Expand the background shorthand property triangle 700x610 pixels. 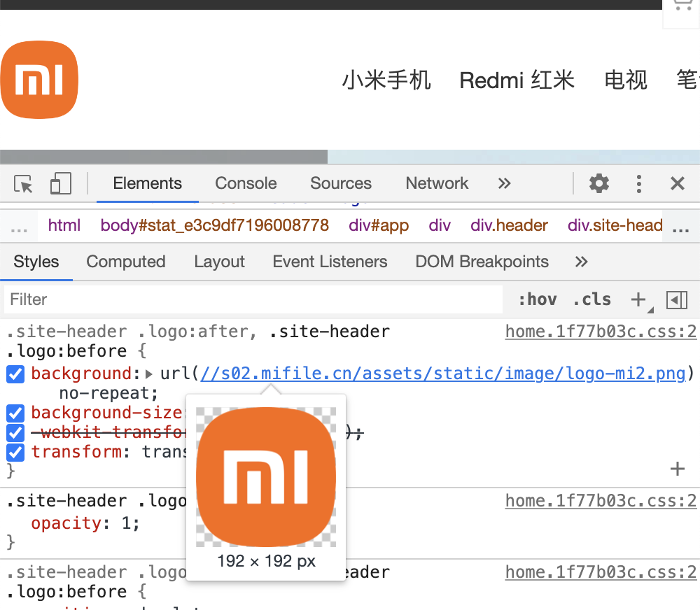149,374
